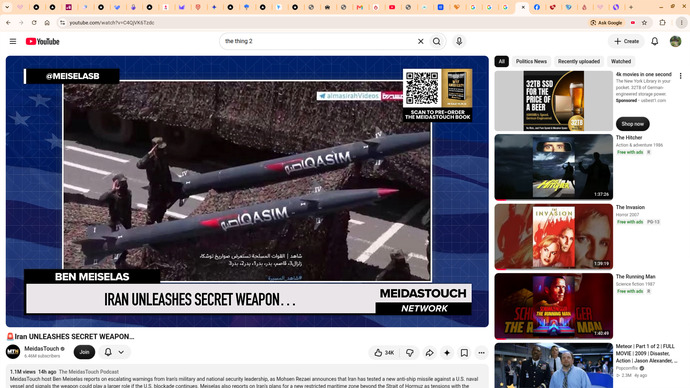Dislike the video with thumbs down
The image size is (690, 388).
(x=410, y=353)
